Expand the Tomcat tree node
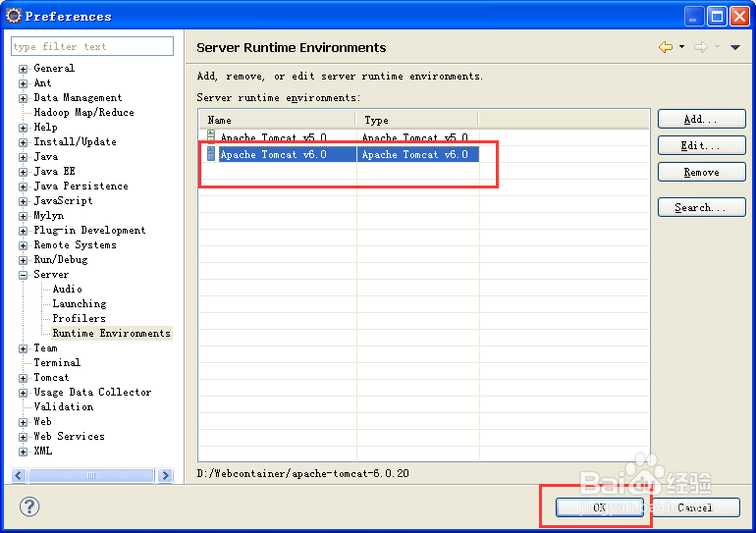Screen dimensions: 756x533 [24, 378]
